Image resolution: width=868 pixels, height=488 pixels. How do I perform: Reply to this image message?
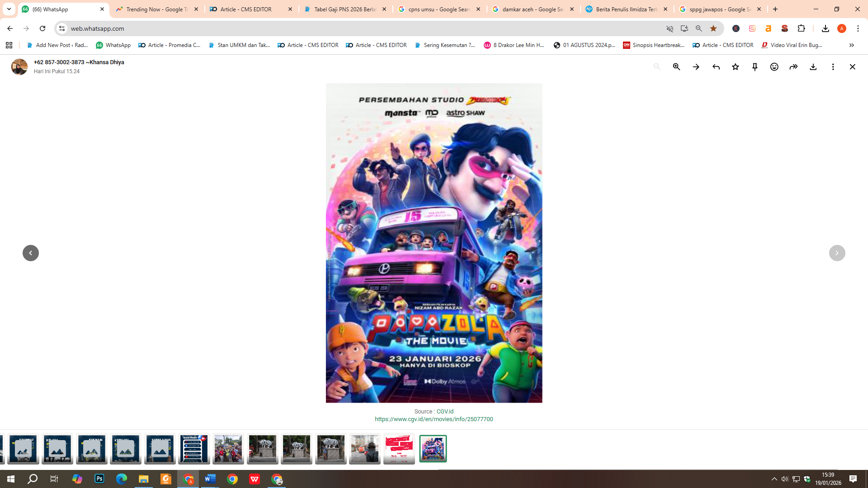point(716,67)
